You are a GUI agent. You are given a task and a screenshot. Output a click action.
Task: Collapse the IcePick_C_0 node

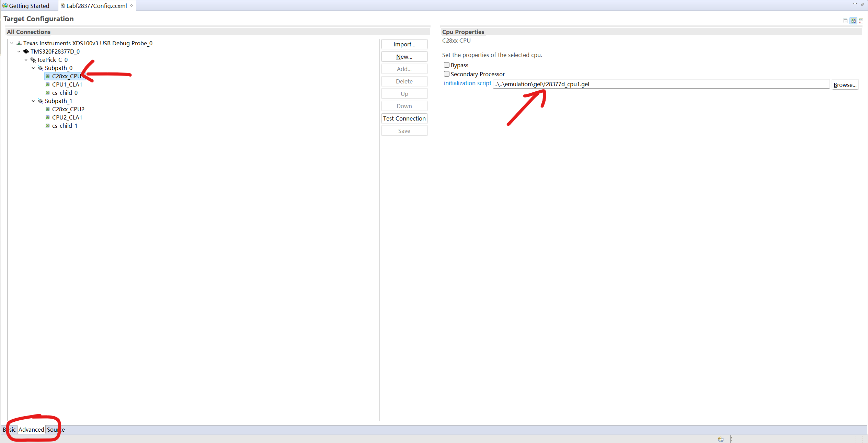[26, 60]
